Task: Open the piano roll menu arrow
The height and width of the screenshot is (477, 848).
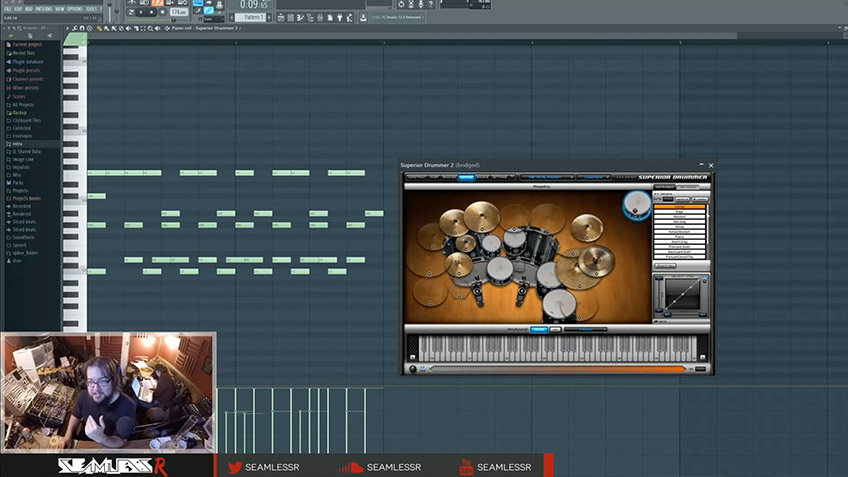Action: 68,28
